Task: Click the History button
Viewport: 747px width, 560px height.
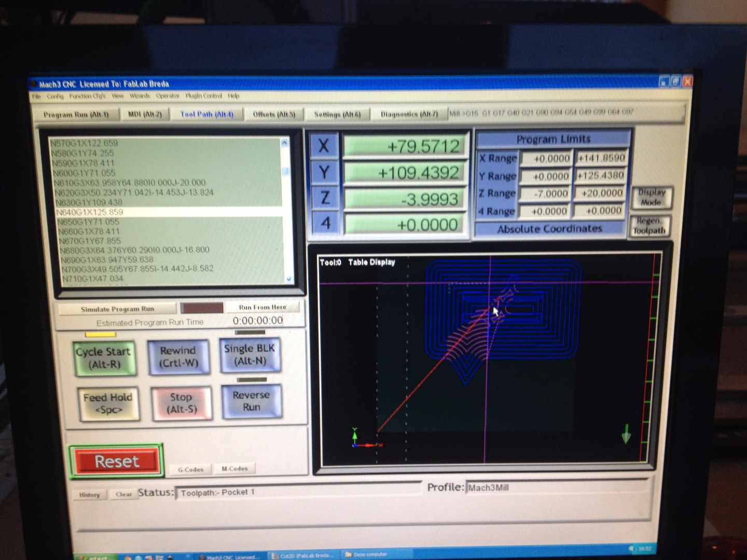Action: click(89, 495)
